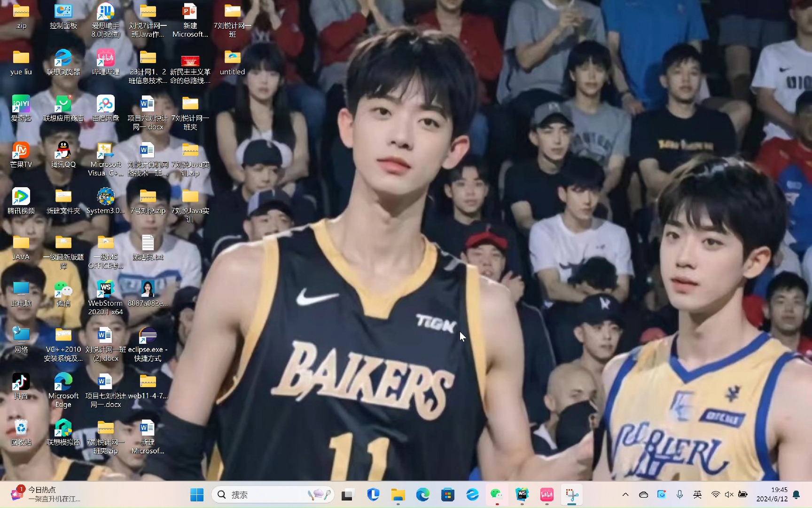
Task: Open Wi-Fi network tray icon
Action: (715, 494)
